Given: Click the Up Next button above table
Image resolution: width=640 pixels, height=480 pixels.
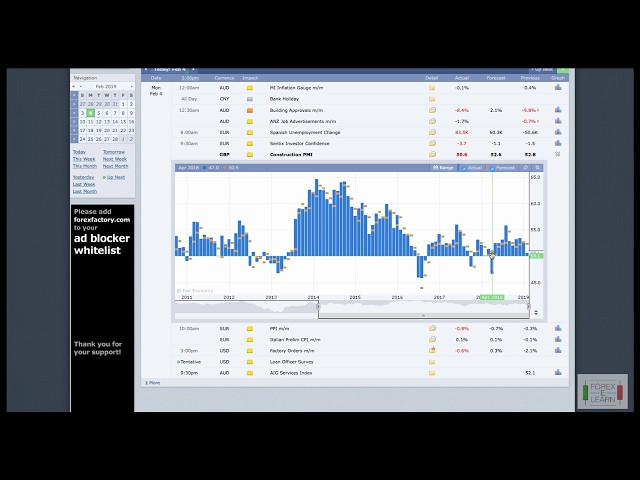Looking at the screenshot, I should coord(542,70).
